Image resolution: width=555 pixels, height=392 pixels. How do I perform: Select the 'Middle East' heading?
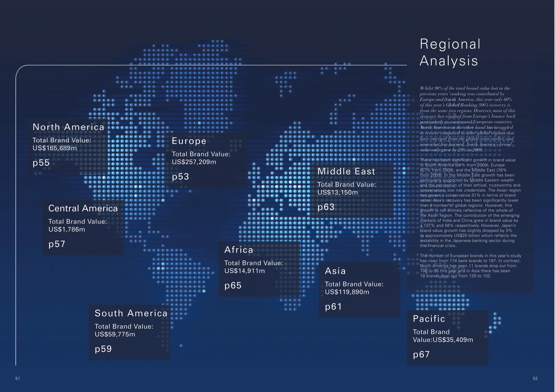(346, 171)
